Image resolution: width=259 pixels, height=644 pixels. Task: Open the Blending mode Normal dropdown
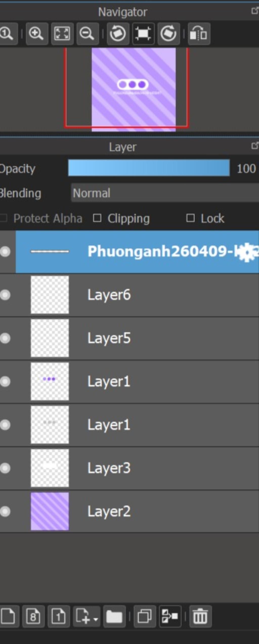click(x=165, y=193)
